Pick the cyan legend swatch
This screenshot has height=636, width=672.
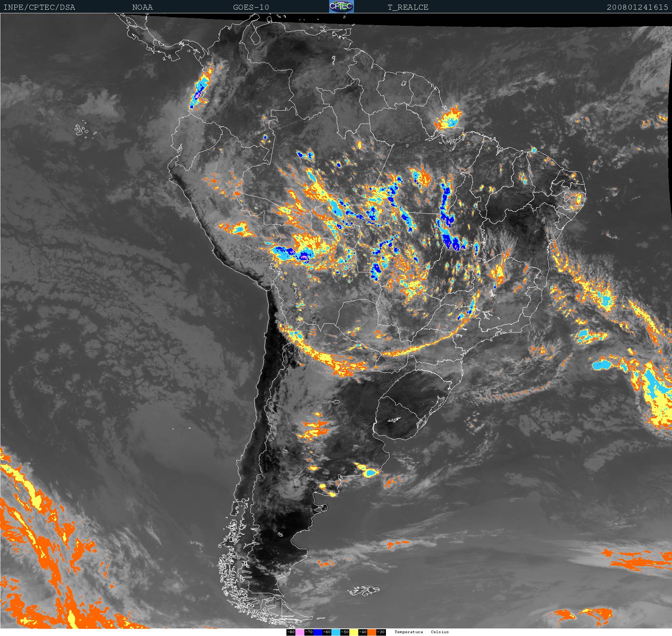coord(336,632)
